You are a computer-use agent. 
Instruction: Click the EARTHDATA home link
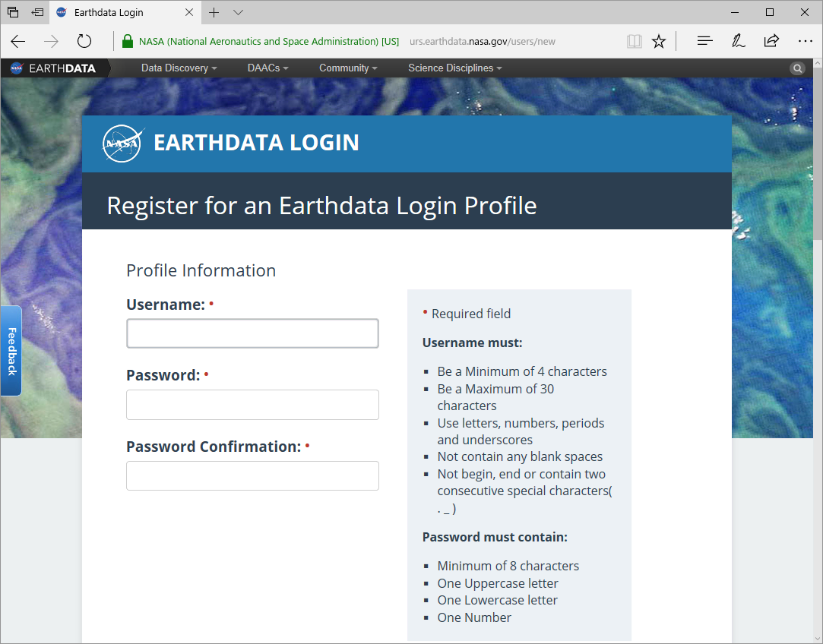click(62, 68)
